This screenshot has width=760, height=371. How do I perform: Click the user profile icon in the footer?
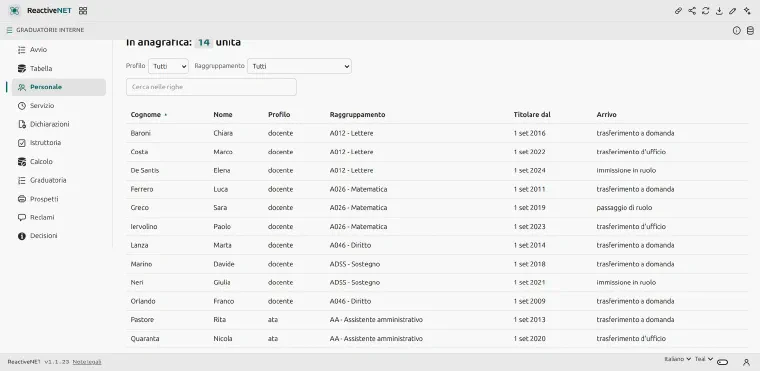point(746,362)
